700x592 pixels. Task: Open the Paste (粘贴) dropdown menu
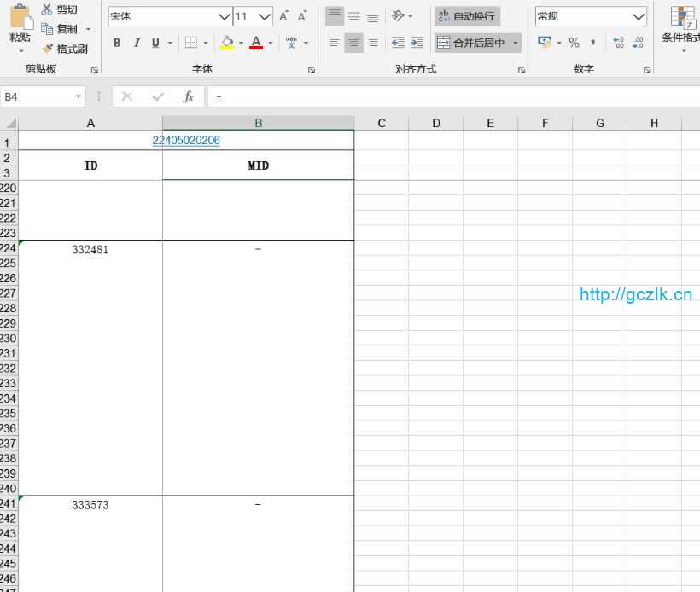point(20,51)
